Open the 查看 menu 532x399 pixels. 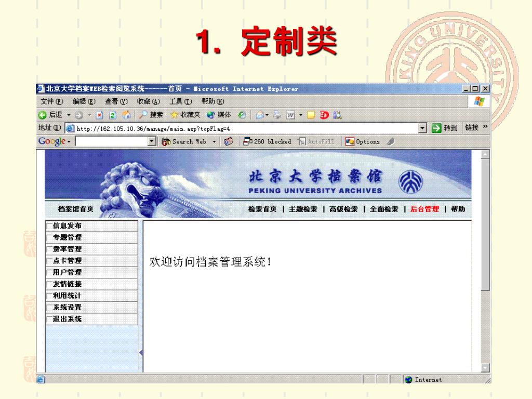coord(116,101)
